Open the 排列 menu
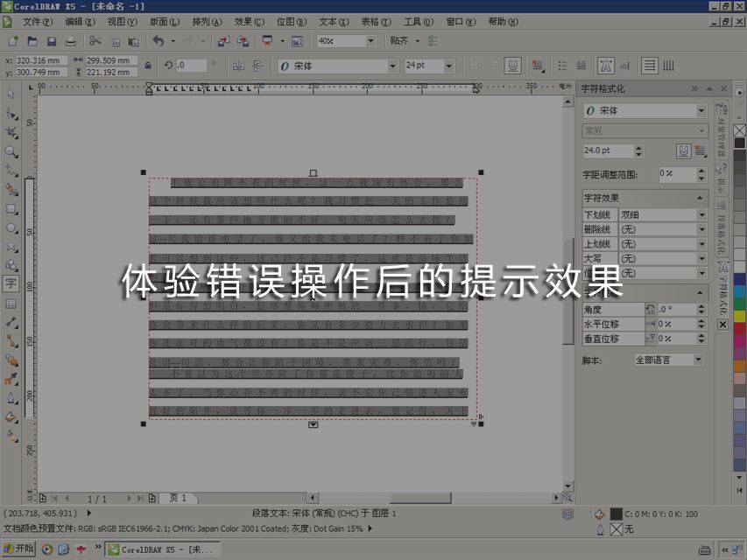747x560 pixels. click(207, 21)
